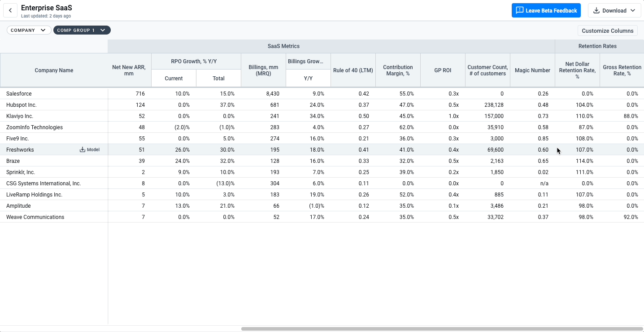Image resolution: width=644 pixels, height=332 pixels.
Task: Select Five9 Inc. company name
Action: (x=17, y=139)
